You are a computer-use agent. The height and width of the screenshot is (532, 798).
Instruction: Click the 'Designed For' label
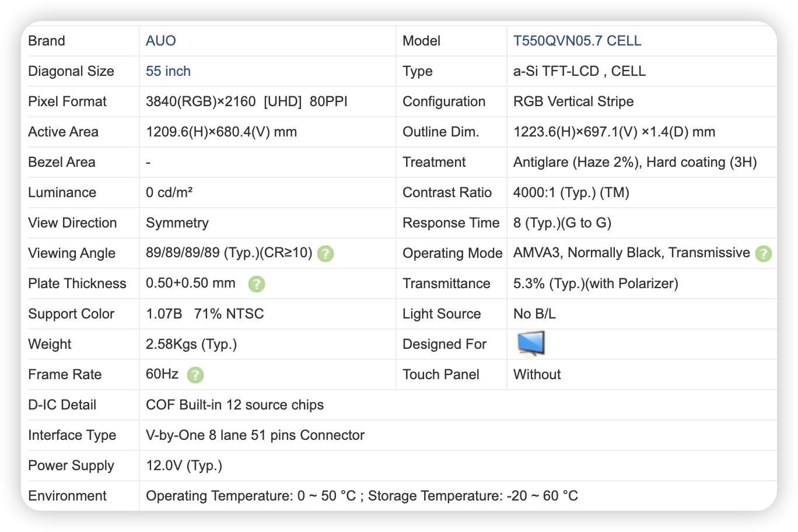[444, 344]
